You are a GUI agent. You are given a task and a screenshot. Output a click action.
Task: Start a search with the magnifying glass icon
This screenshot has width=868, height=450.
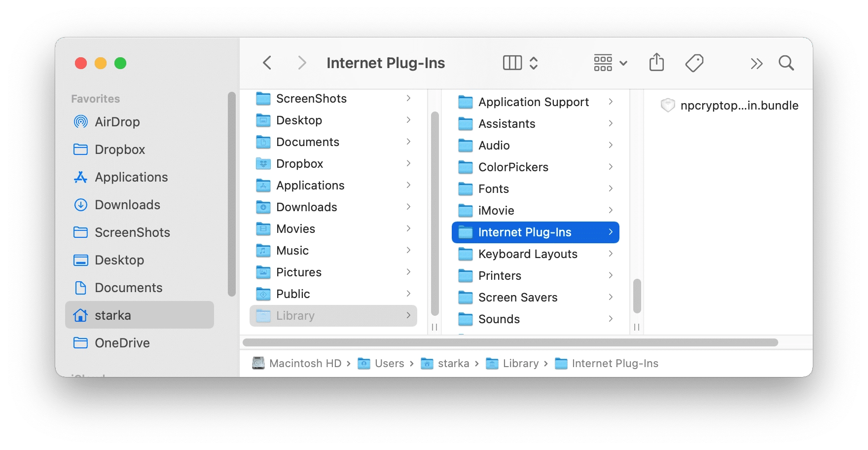coord(786,63)
